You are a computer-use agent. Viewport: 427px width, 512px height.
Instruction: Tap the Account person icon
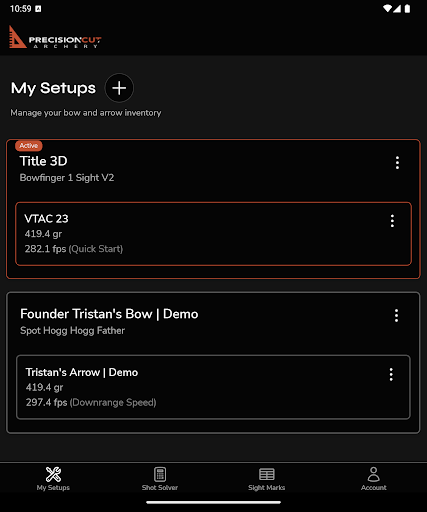[x=374, y=474]
